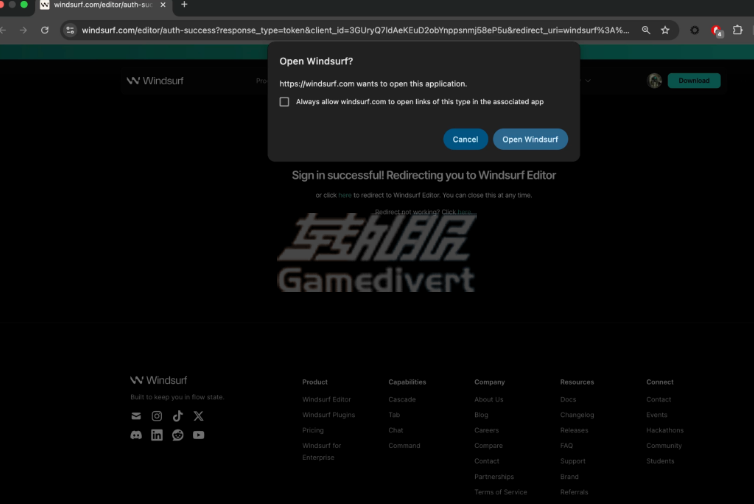
Task: Open the Cascade footer link
Action: tap(402, 400)
